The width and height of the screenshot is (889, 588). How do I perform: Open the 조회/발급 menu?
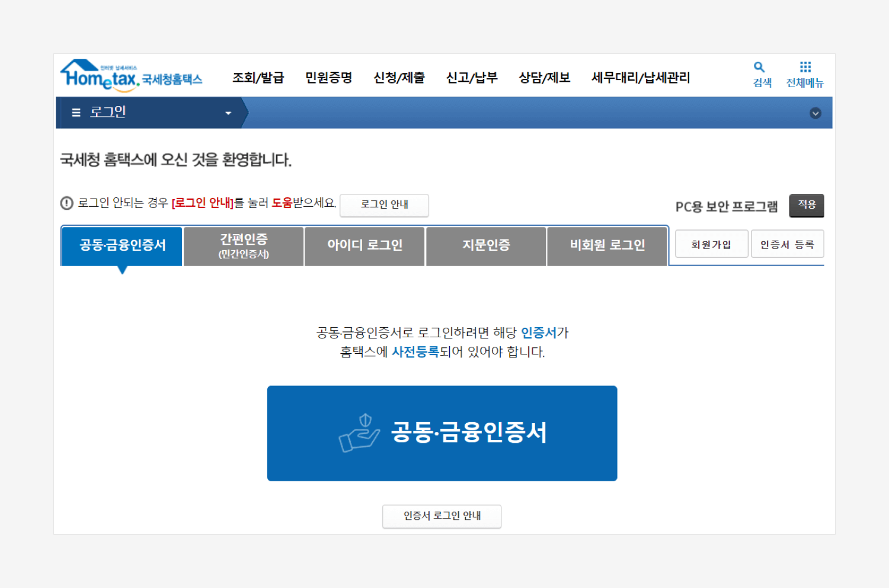pos(258,77)
